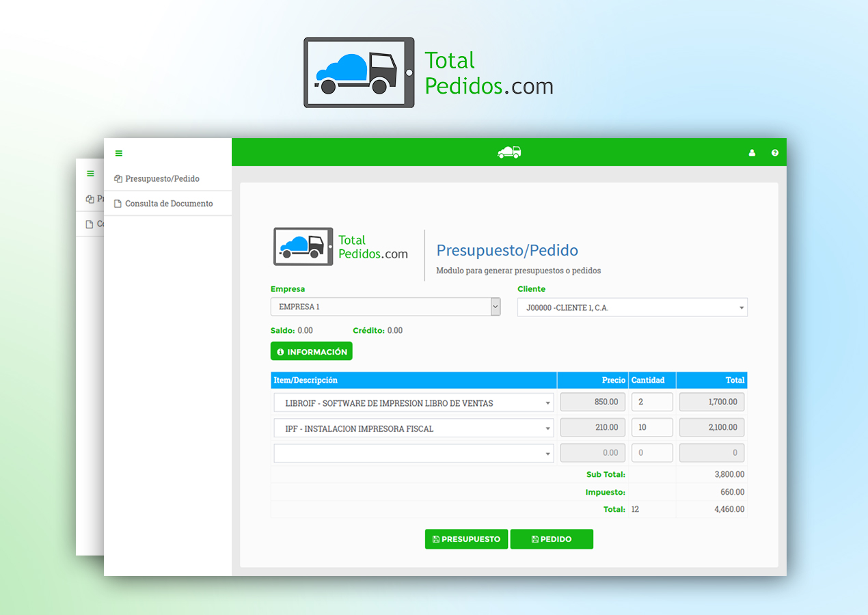Click the PEDIDO button

552,539
